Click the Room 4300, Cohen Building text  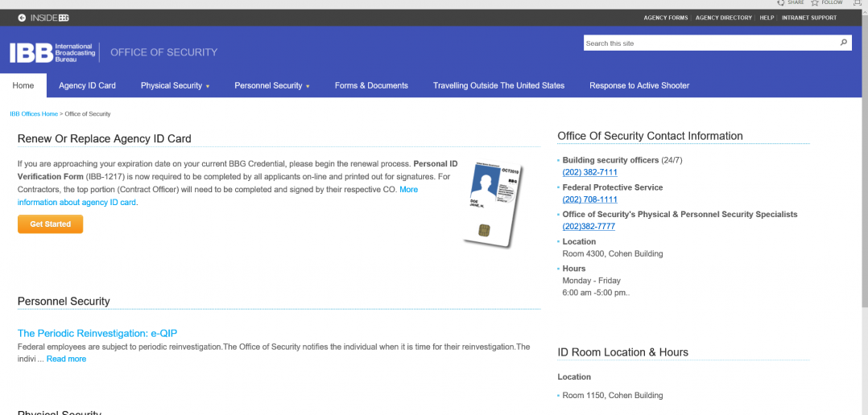coord(613,254)
